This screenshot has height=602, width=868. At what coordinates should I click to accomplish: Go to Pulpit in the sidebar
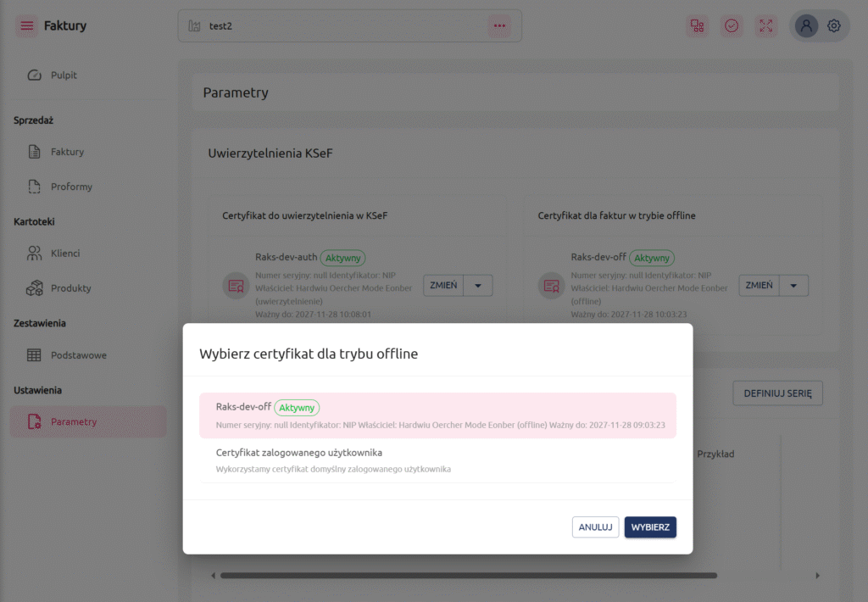64,75
